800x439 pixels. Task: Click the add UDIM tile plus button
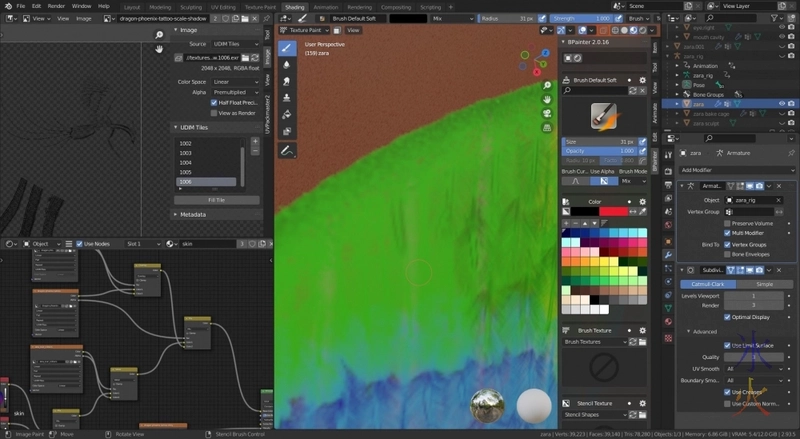255,142
